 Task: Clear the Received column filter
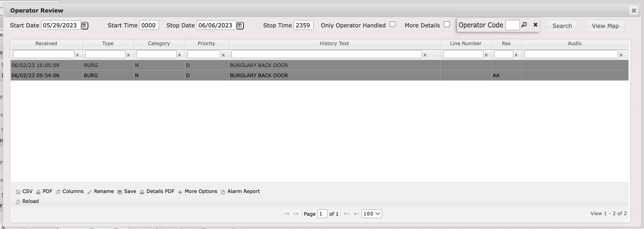[77, 55]
